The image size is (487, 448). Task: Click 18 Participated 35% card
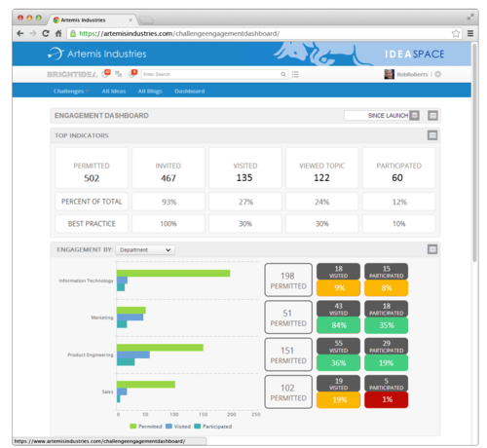pyautogui.click(x=386, y=317)
